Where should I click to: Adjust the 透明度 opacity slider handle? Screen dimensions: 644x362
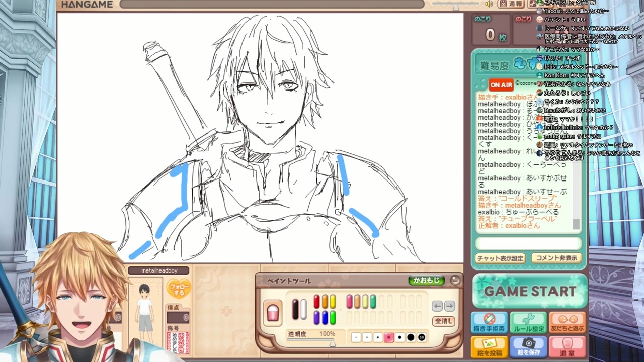coord(332,343)
